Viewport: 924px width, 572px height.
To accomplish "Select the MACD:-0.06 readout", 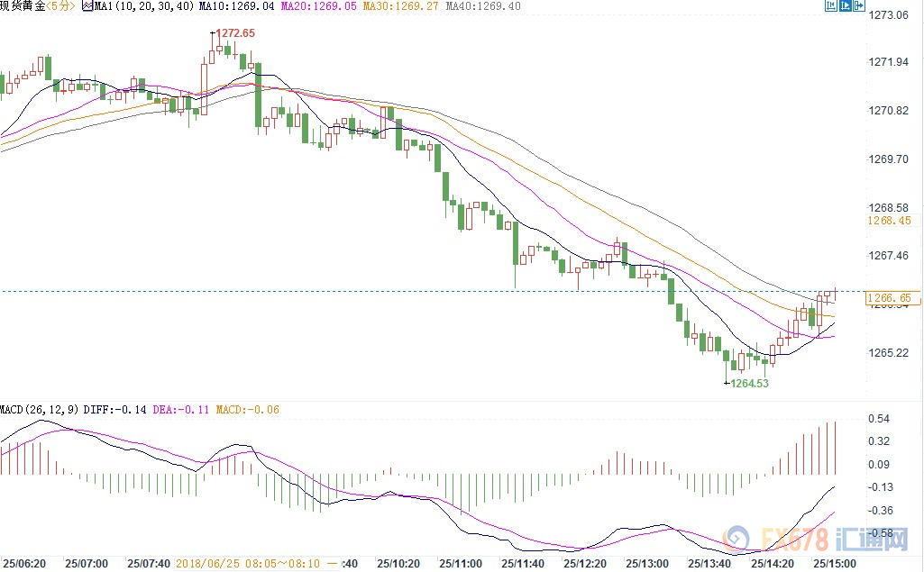I will tap(248, 410).
